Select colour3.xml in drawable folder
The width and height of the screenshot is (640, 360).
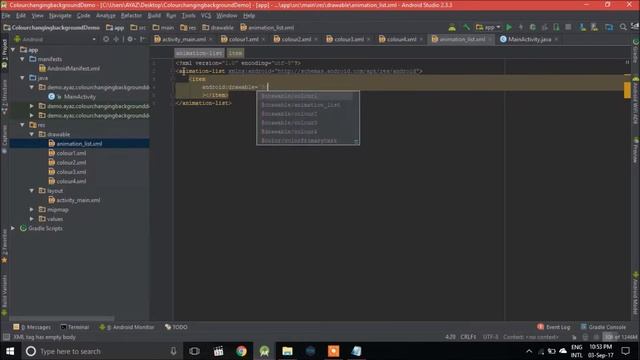pos(67,172)
